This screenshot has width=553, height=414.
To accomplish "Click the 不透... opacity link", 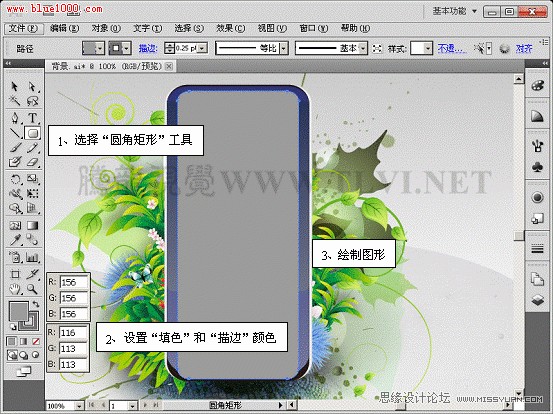I will coord(452,49).
